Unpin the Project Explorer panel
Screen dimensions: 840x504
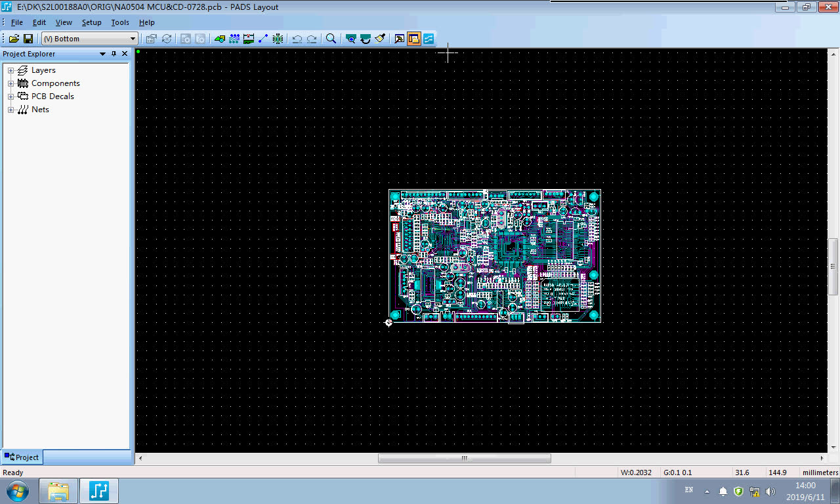(x=115, y=54)
